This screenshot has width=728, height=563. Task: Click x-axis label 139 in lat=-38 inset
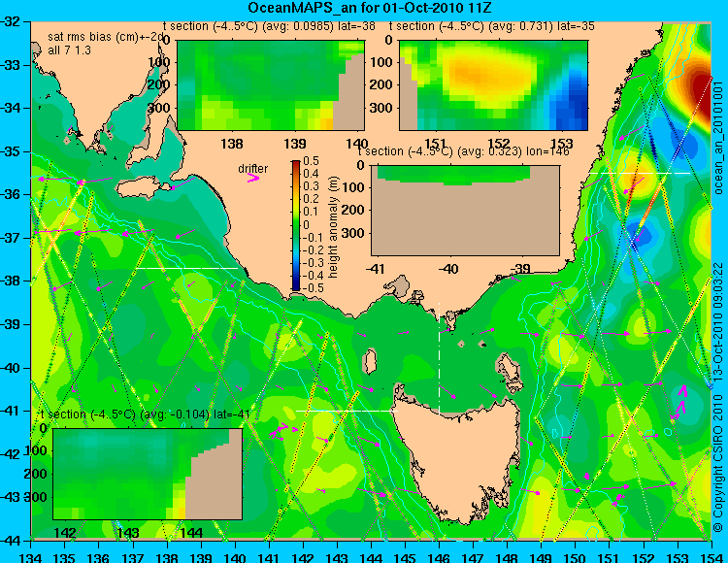(295, 144)
